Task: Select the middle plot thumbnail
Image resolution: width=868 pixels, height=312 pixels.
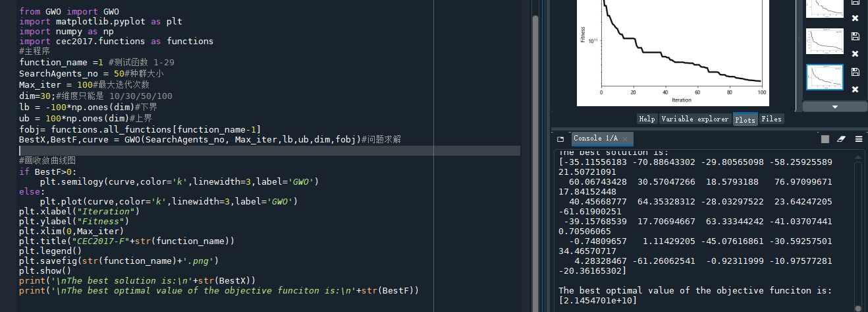Action: (825, 42)
